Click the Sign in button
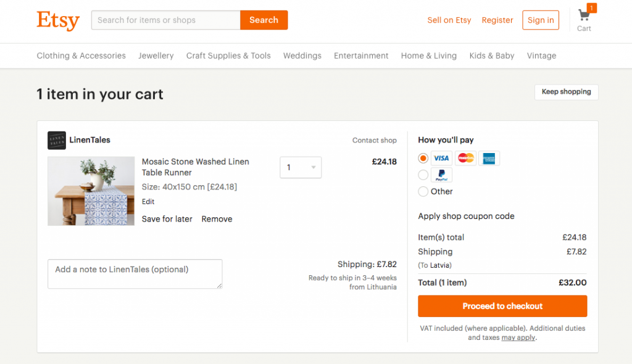 (x=541, y=20)
